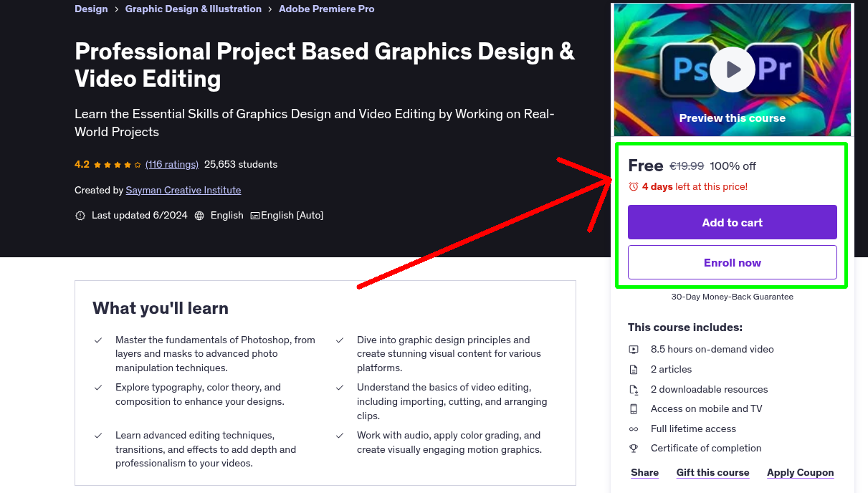Open the 116 ratings link
Viewport: 868px width, 493px height.
(172, 164)
